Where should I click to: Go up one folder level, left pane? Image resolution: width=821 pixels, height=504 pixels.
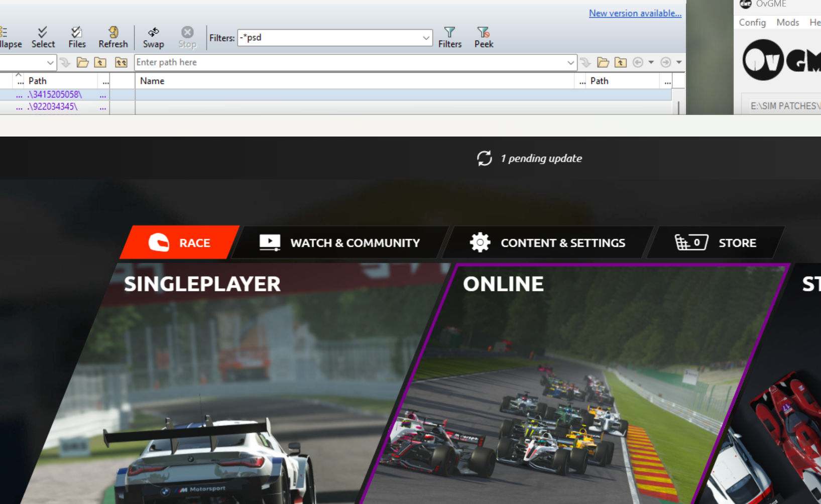(x=100, y=62)
